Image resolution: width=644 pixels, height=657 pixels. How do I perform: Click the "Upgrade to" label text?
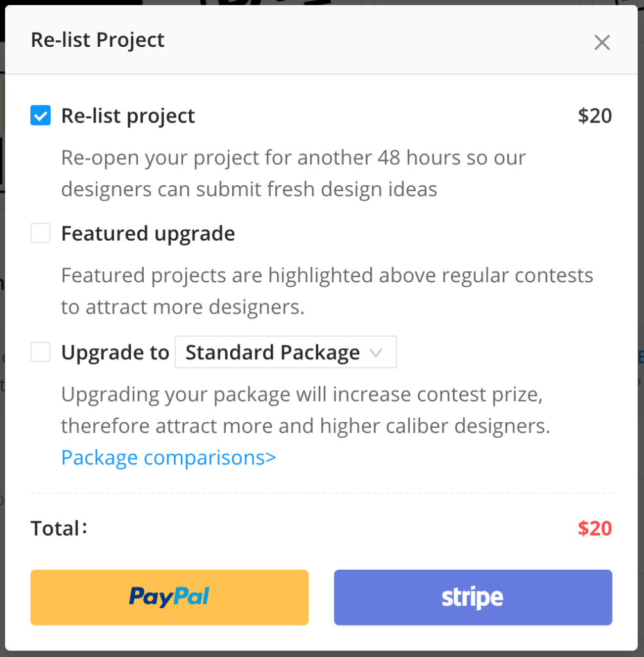pos(115,352)
